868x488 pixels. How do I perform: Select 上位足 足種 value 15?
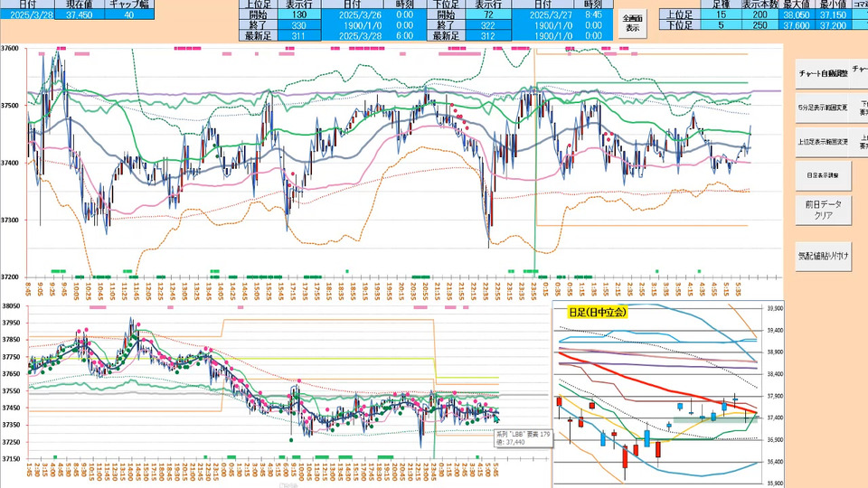point(721,15)
